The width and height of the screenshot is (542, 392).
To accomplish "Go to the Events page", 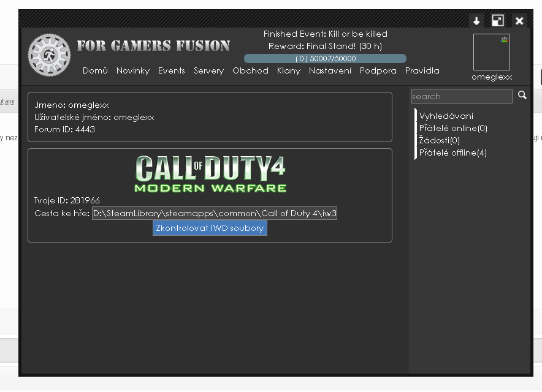I will tap(172, 70).
